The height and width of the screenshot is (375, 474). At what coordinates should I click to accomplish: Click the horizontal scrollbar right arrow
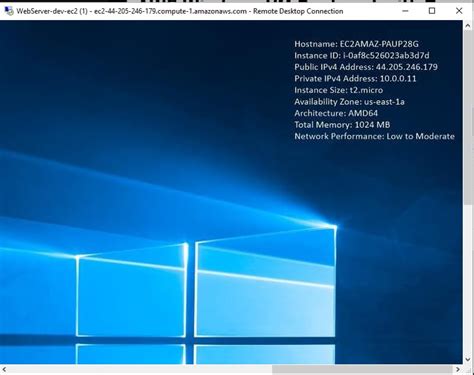pos(458,369)
